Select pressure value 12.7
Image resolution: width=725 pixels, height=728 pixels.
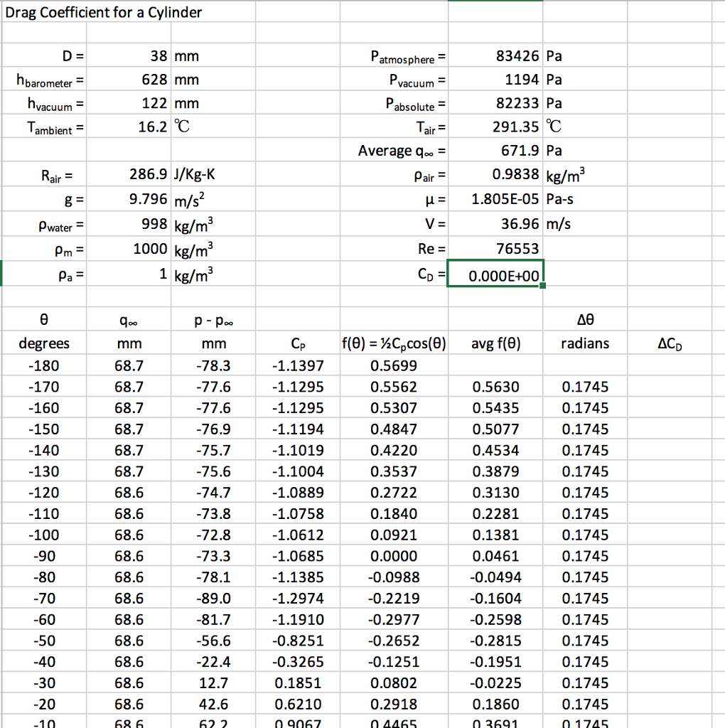coord(213,683)
